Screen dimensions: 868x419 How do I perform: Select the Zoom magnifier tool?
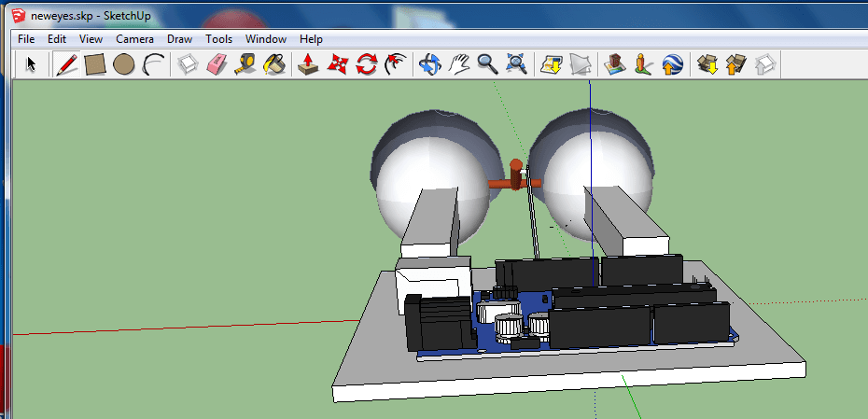click(x=486, y=64)
